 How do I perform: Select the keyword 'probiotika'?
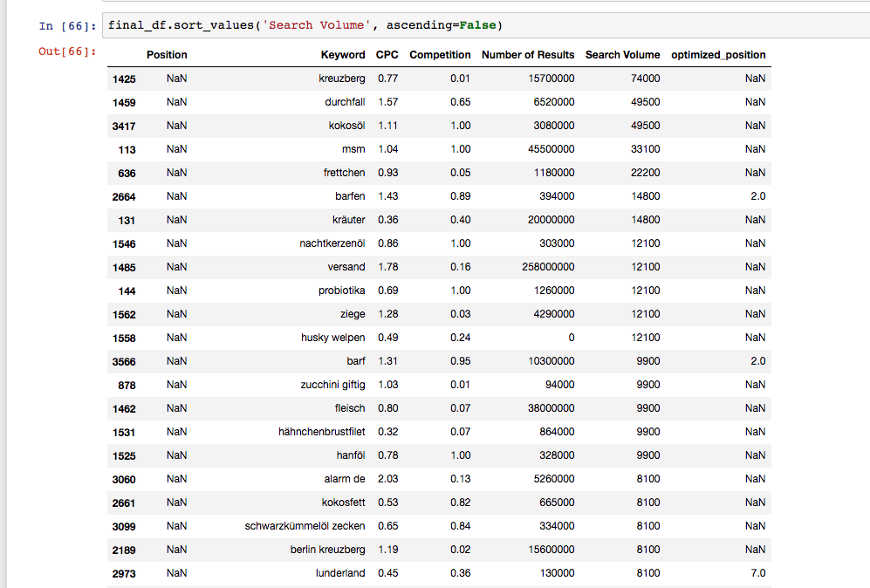click(x=342, y=291)
